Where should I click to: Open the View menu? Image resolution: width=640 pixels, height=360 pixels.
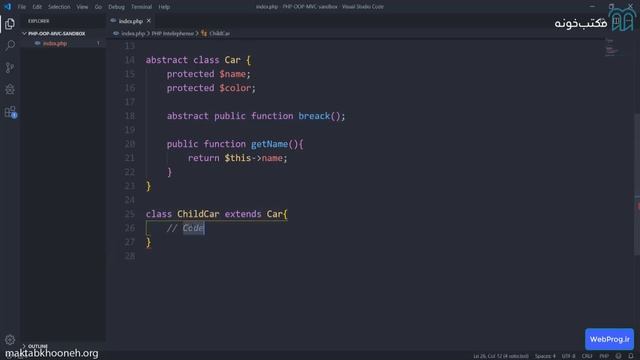(x=82, y=7)
